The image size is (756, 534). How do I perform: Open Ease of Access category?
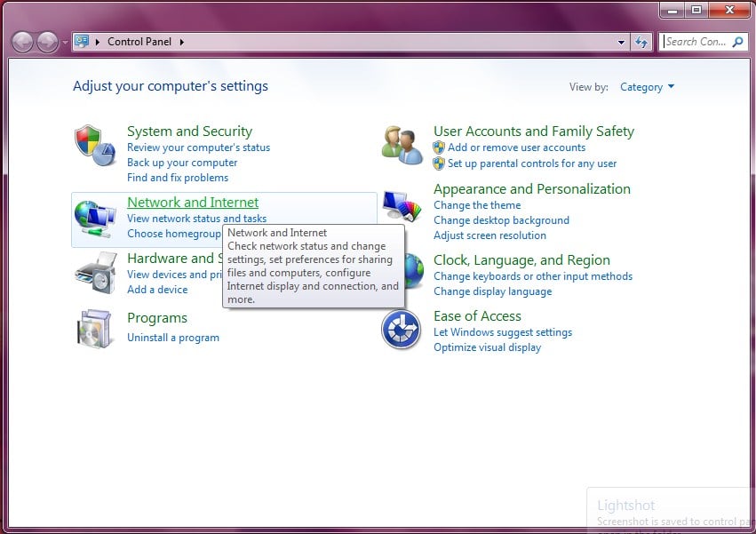coord(477,316)
